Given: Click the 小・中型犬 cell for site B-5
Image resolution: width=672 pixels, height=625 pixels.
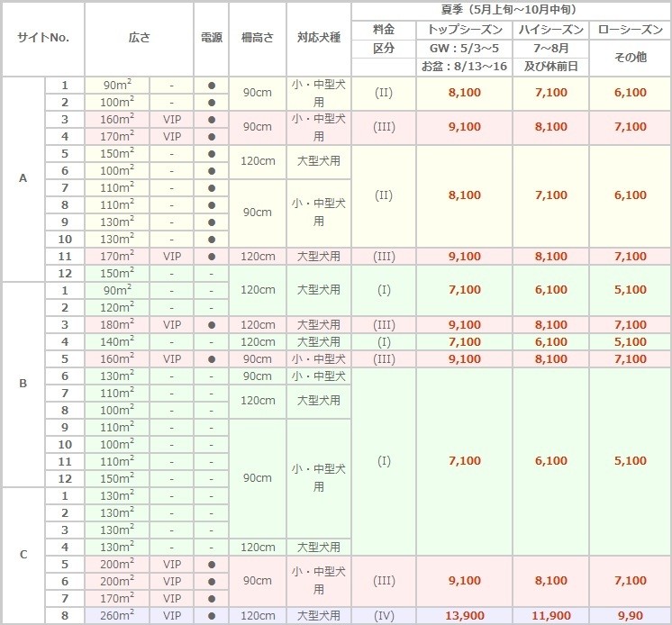Looking at the screenshot, I should (x=319, y=359).
